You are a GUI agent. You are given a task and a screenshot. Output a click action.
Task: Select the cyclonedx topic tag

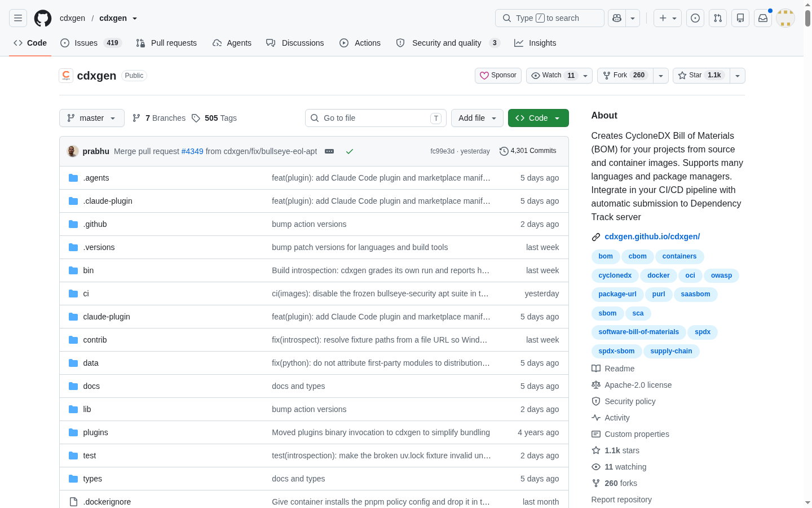(615, 275)
